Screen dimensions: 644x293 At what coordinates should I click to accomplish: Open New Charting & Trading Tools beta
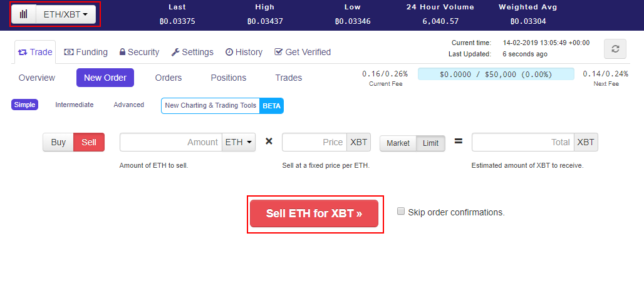222,106
